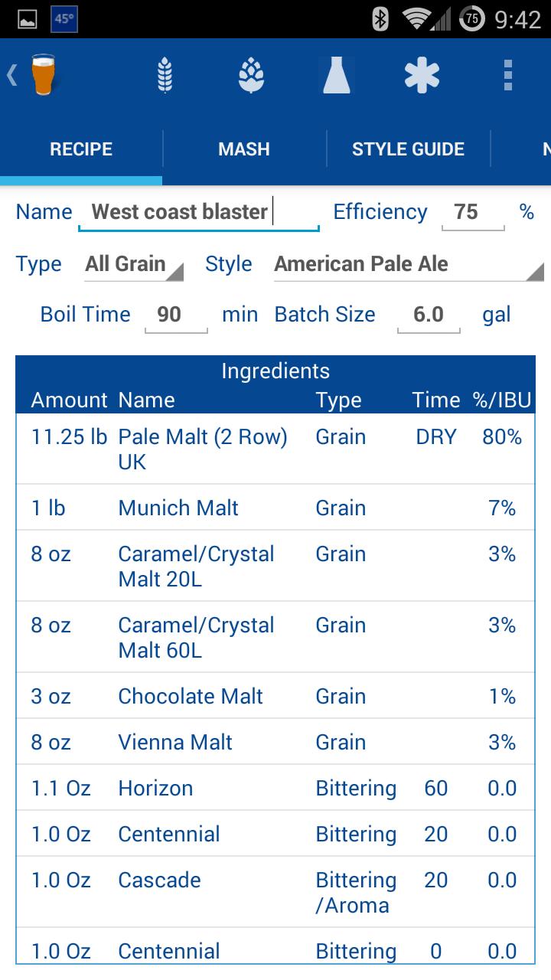Add yeast using the flask icon
The width and height of the screenshot is (551, 980).
click(x=337, y=76)
